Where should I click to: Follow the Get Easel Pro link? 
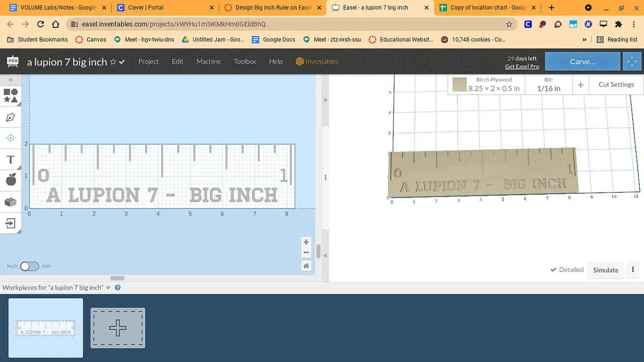tap(522, 67)
